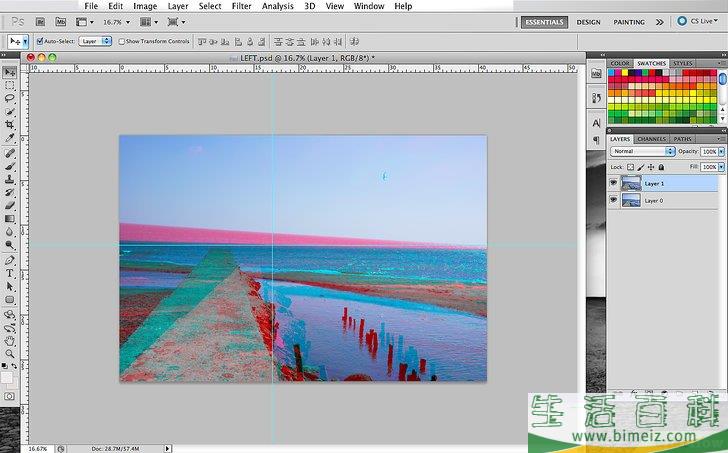The image size is (728, 453).
Task: Hide Layer 0 with its eye icon
Action: point(612,200)
